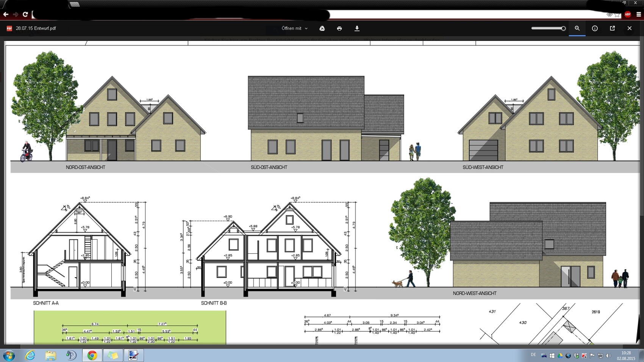Image resolution: width=644 pixels, height=362 pixels.
Task: Open the Windows Start menu
Action: 9,356
